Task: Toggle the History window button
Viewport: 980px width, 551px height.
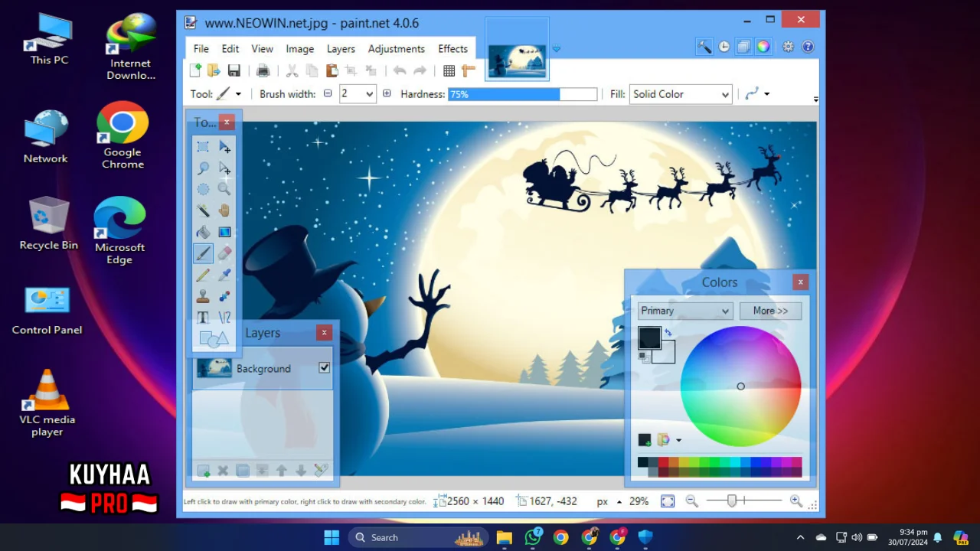Action: pyautogui.click(x=724, y=47)
